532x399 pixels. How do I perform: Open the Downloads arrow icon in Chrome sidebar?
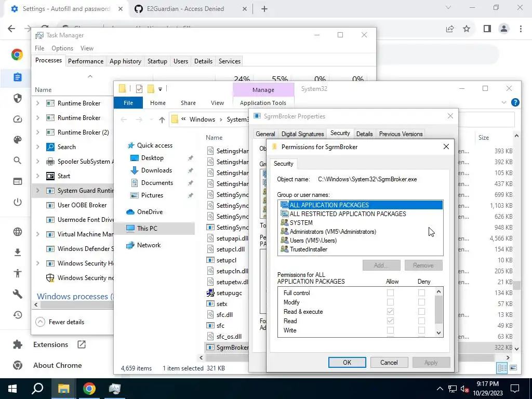[x=17, y=252]
